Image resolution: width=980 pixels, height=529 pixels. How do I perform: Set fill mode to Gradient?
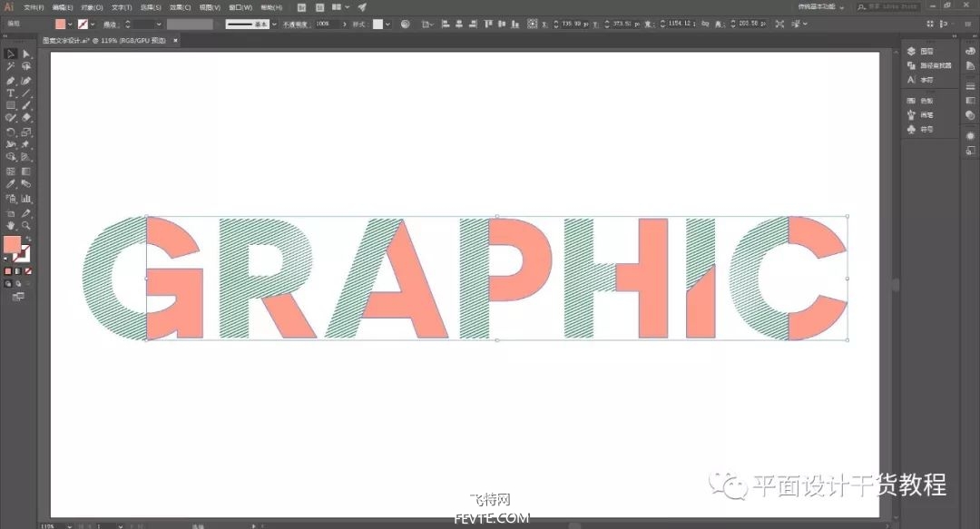pyautogui.click(x=18, y=271)
